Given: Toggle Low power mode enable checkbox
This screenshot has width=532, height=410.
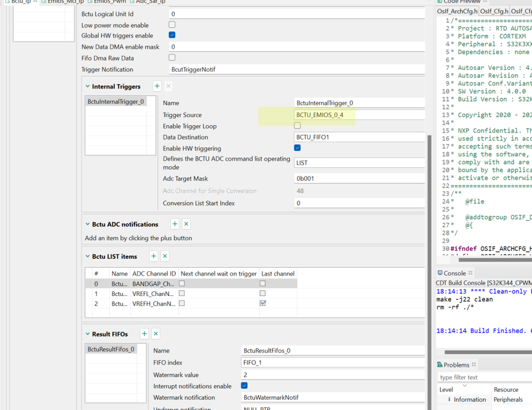Looking at the screenshot, I should tap(172, 24).
